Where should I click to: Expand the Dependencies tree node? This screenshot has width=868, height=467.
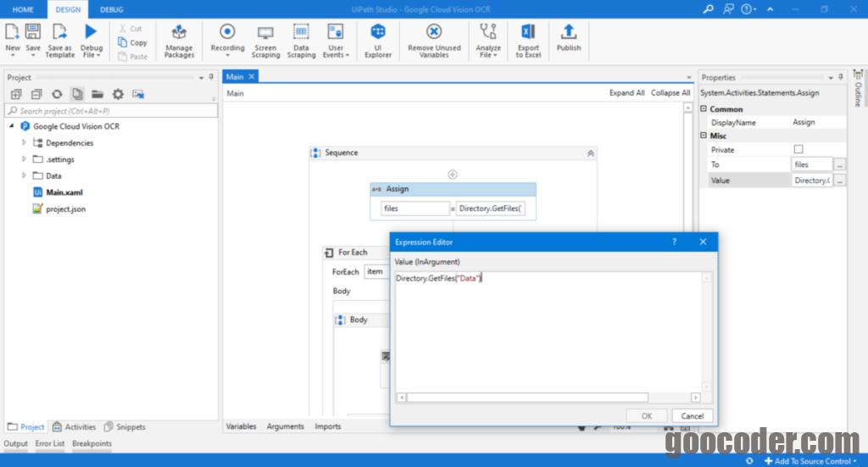point(25,142)
